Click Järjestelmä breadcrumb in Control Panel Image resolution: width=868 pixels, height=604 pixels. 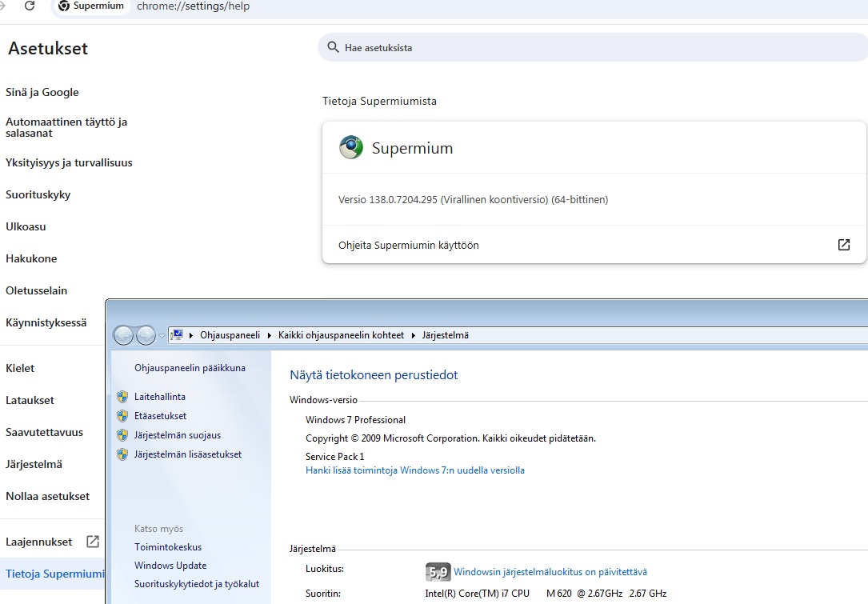pos(446,335)
